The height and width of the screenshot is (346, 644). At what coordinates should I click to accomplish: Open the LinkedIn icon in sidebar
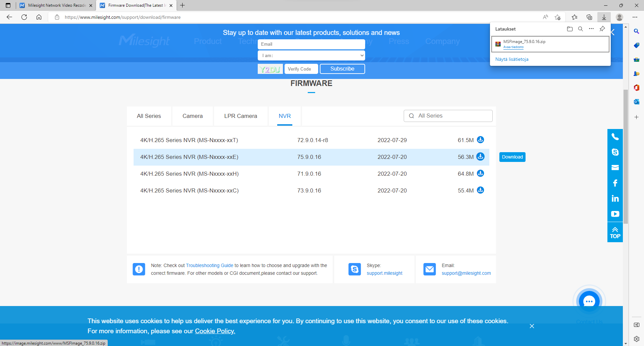coord(615,199)
